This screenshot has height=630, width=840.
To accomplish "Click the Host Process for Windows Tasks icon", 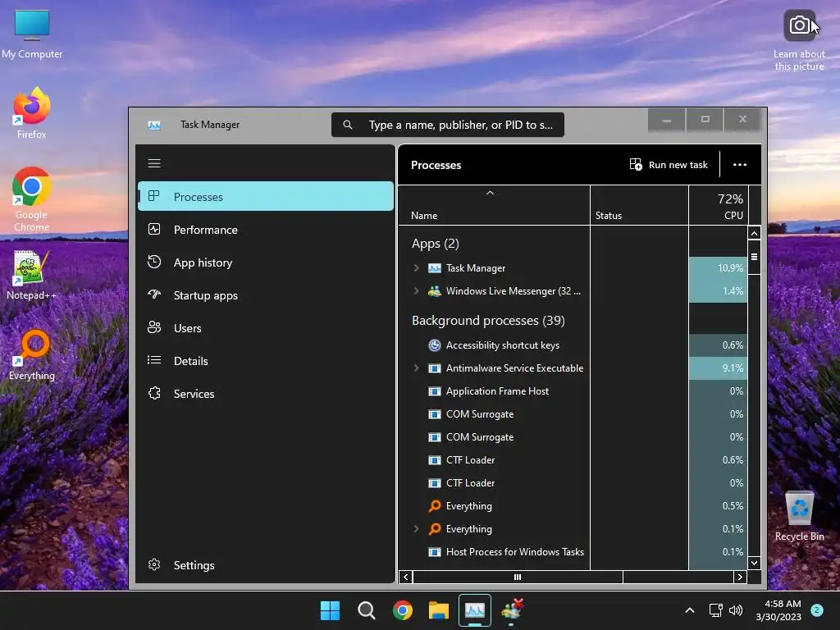I will (x=435, y=552).
